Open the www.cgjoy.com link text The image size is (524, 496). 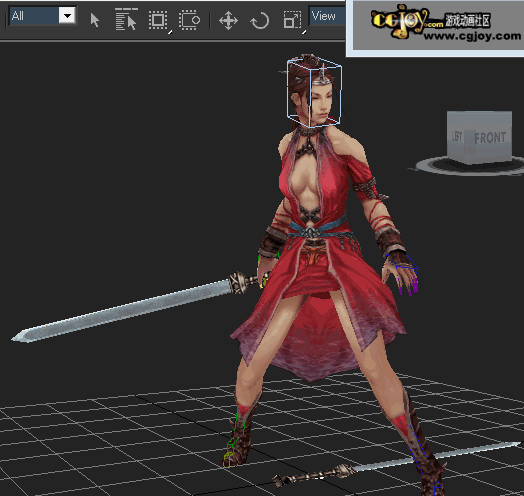(472, 35)
